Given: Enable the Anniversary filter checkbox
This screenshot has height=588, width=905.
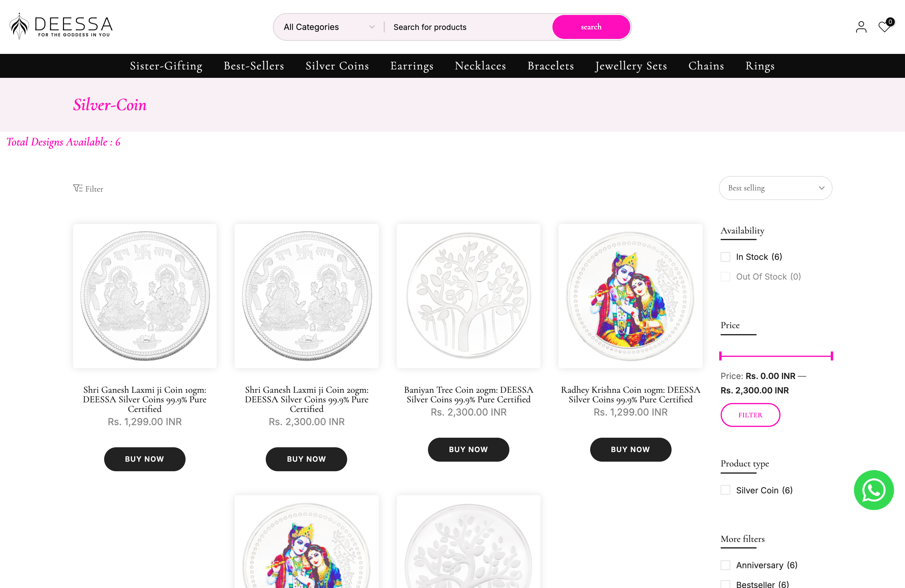Looking at the screenshot, I should [725, 565].
